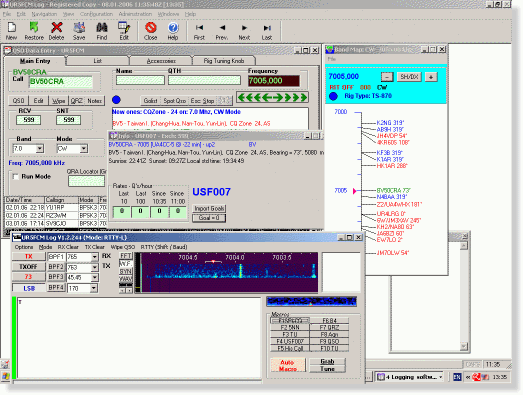Open the RTTY (Shift / Baud) menu
Screen dimensions: 523x395
[x=164, y=247]
